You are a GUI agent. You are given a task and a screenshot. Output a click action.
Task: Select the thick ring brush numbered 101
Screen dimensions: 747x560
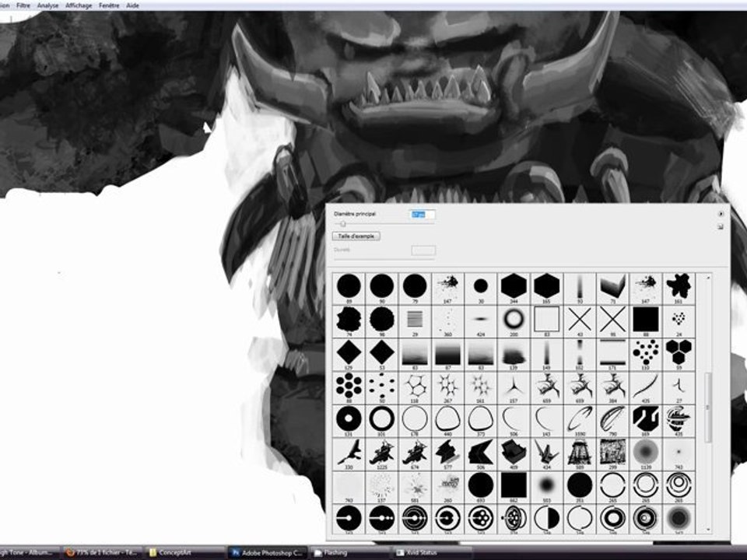point(381,421)
